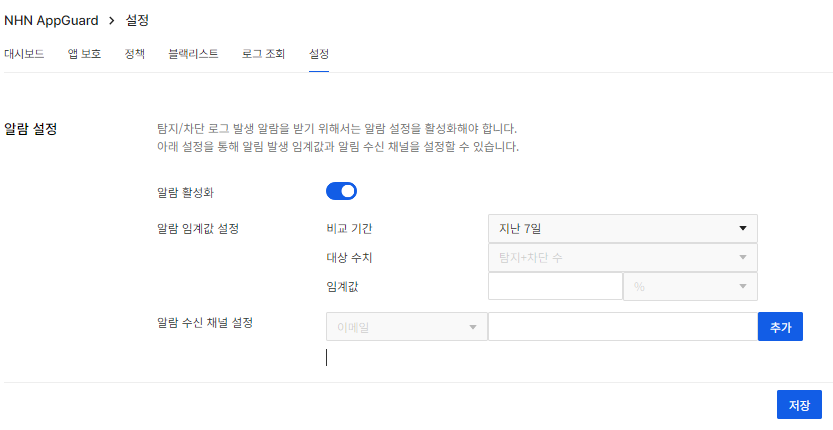Click the 추가 button
Screen dimensions: 833x430
coord(780,327)
